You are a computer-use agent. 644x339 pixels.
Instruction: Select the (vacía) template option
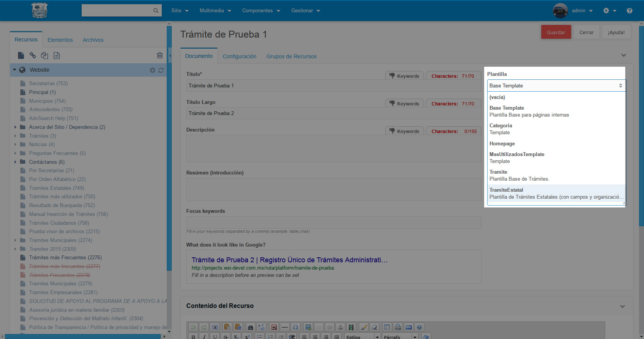pyautogui.click(x=556, y=97)
